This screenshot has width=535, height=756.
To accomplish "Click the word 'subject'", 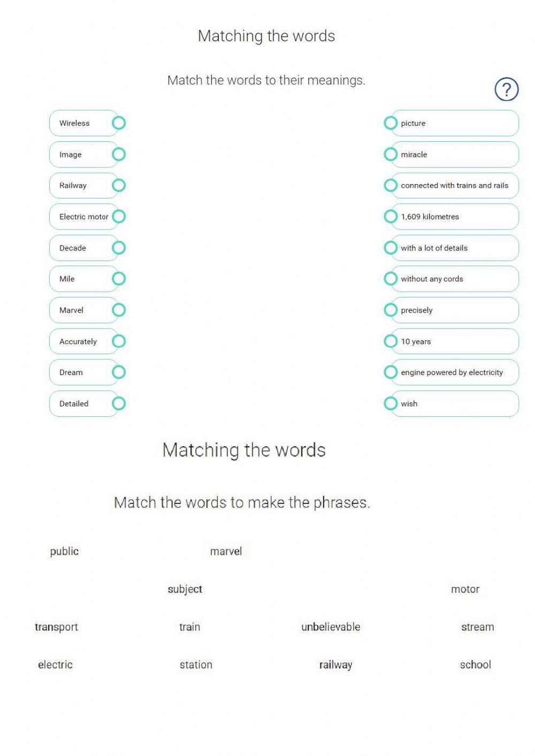I will [x=185, y=590].
